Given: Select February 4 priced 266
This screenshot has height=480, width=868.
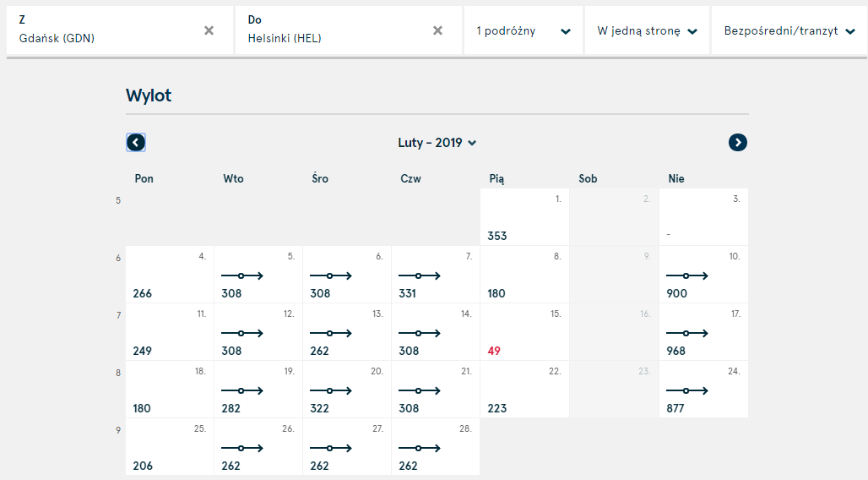Looking at the screenshot, I should click(170, 275).
